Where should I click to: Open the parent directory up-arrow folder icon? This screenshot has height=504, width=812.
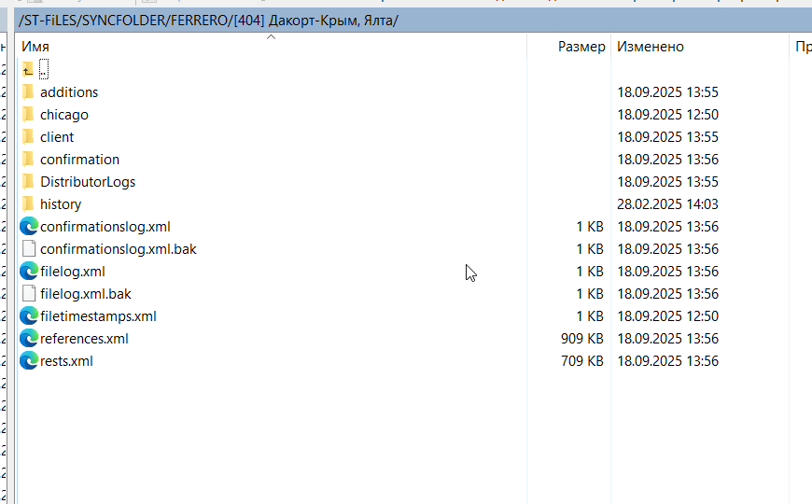[28, 69]
